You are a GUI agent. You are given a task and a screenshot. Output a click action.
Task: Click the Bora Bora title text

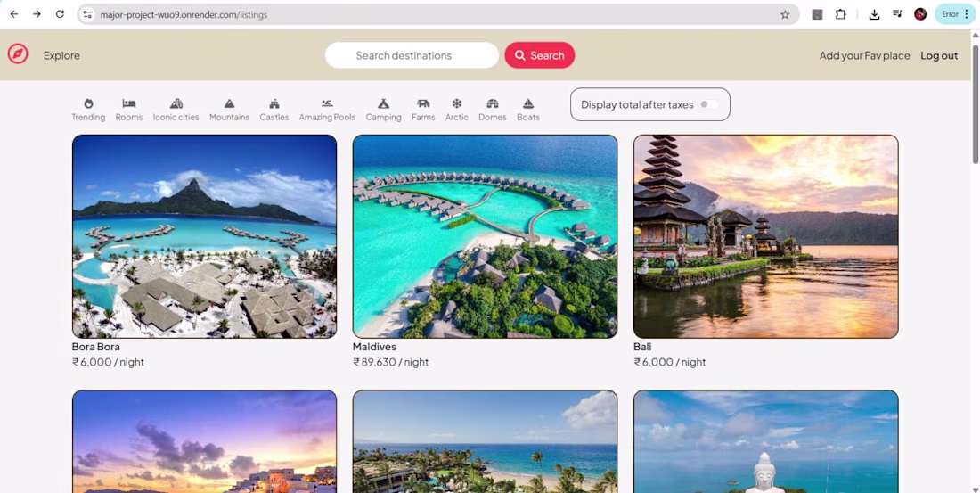tap(95, 347)
